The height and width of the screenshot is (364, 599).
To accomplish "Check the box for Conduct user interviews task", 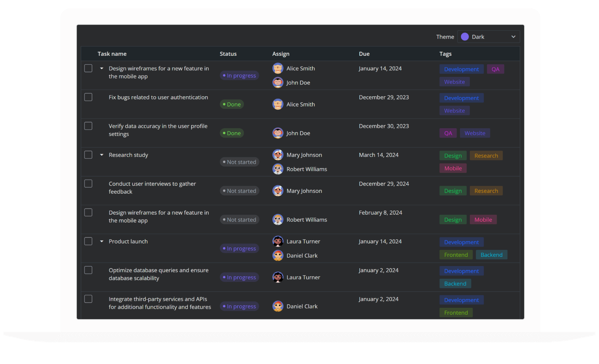I will 88,184.
